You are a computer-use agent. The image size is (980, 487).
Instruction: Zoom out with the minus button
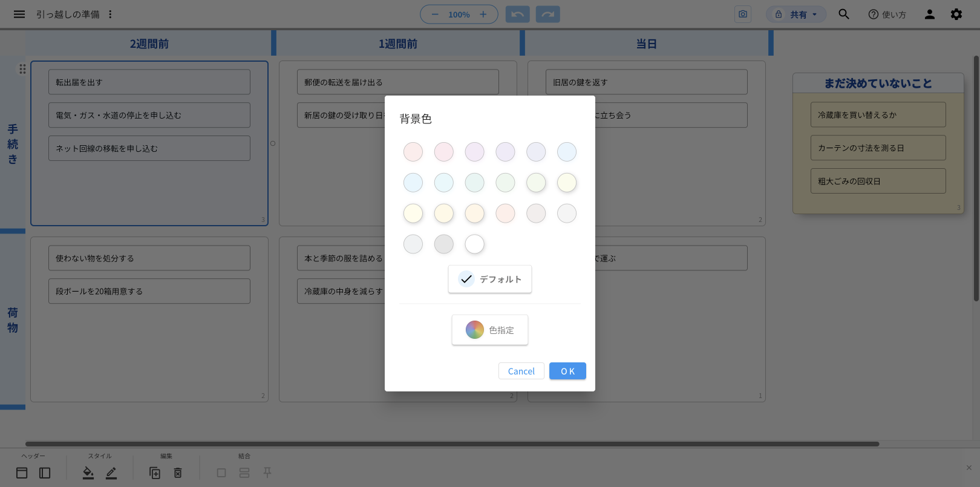pos(434,14)
